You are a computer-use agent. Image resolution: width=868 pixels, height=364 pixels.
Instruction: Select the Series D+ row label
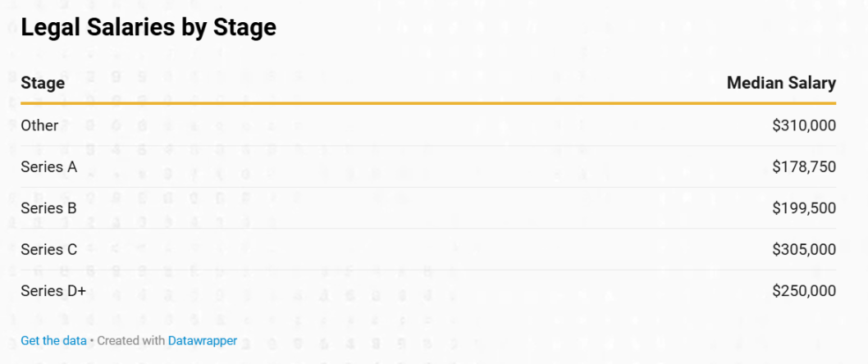point(53,290)
